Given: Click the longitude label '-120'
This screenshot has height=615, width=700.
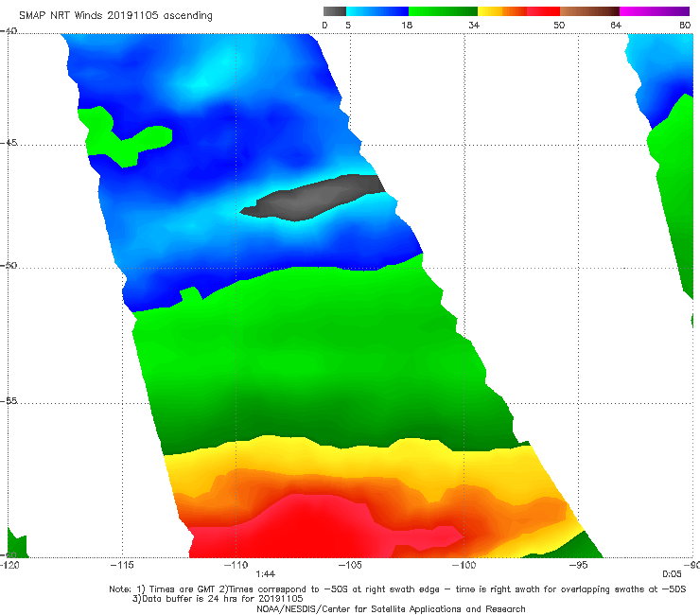Looking at the screenshot, I should [x=9, y=565].
